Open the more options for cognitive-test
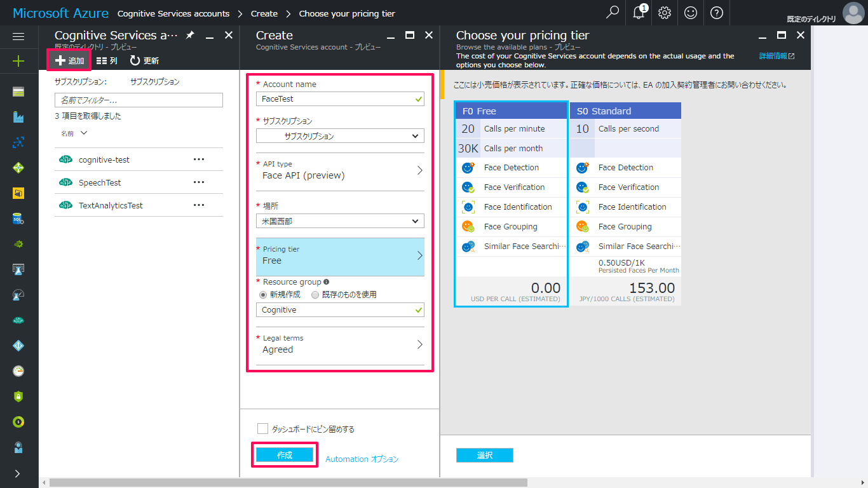The width and height of the screenshot is (868, 488). [x=199, y=159]
